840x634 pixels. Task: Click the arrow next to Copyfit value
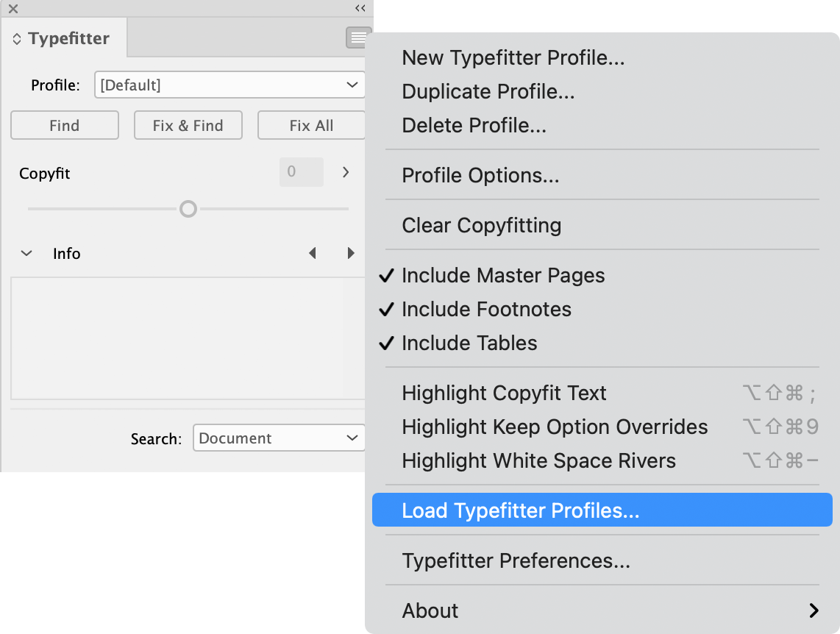pos(346,172)
